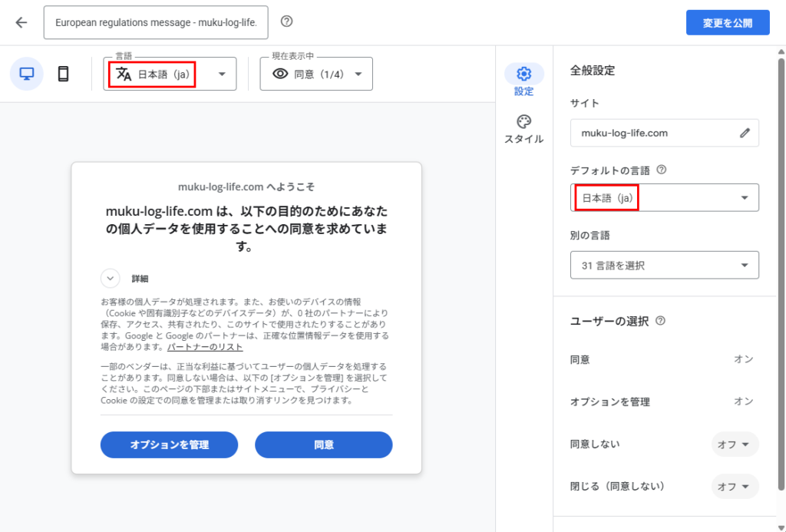786x532 pixels.
Task: Open the 設定 gear tab
Action: pos(523,80)
